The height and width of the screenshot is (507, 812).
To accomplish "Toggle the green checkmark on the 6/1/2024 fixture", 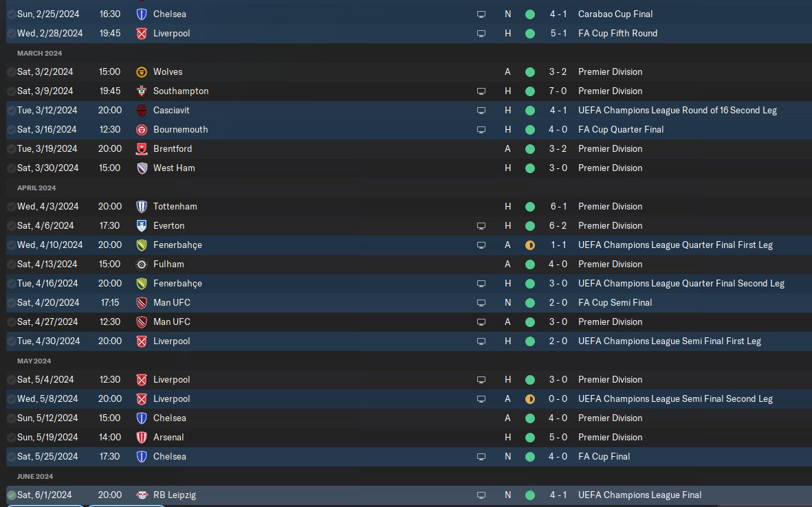I will (11, 495).
